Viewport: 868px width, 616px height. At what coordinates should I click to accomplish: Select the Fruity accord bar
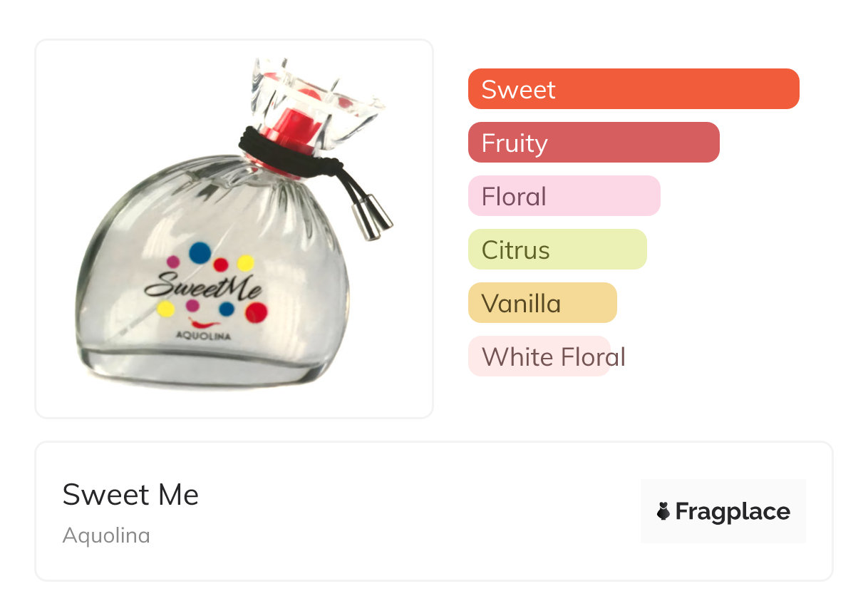tap(593, 143)
